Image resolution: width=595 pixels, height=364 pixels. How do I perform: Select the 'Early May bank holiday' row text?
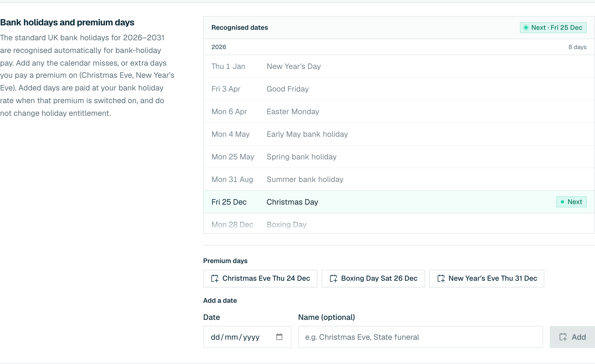coord(307,134)
